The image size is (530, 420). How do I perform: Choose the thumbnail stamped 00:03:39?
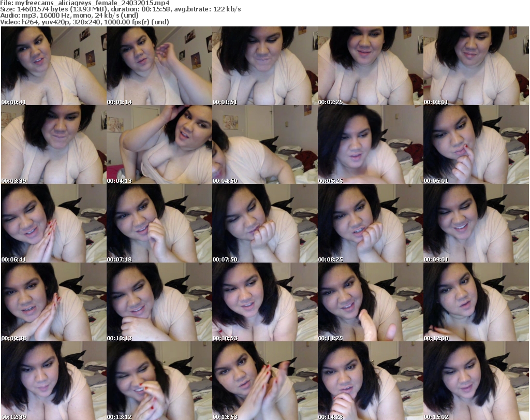click(54, 144)
